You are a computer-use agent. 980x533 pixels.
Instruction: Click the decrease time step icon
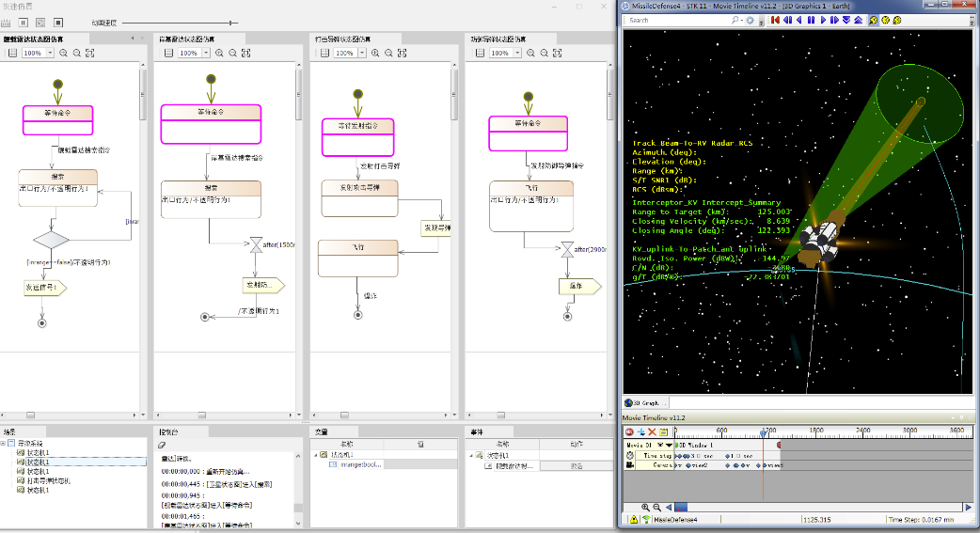(846, 20)
